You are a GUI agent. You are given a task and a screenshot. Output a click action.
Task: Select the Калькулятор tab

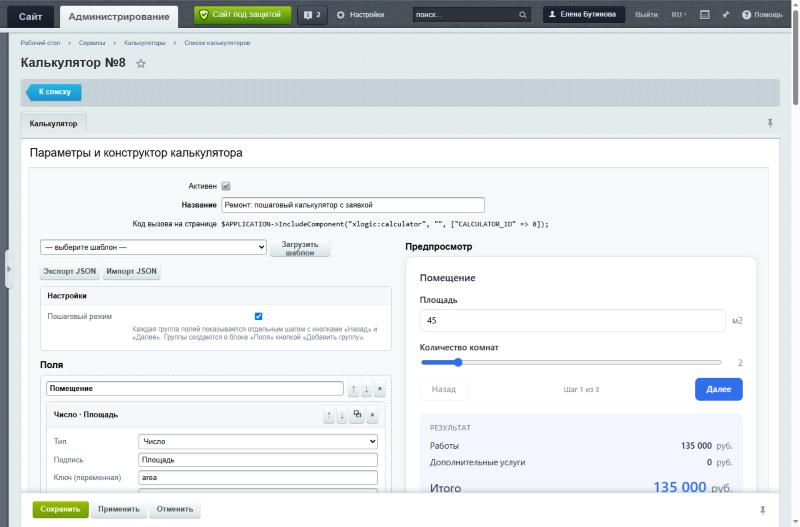point(53,123)
